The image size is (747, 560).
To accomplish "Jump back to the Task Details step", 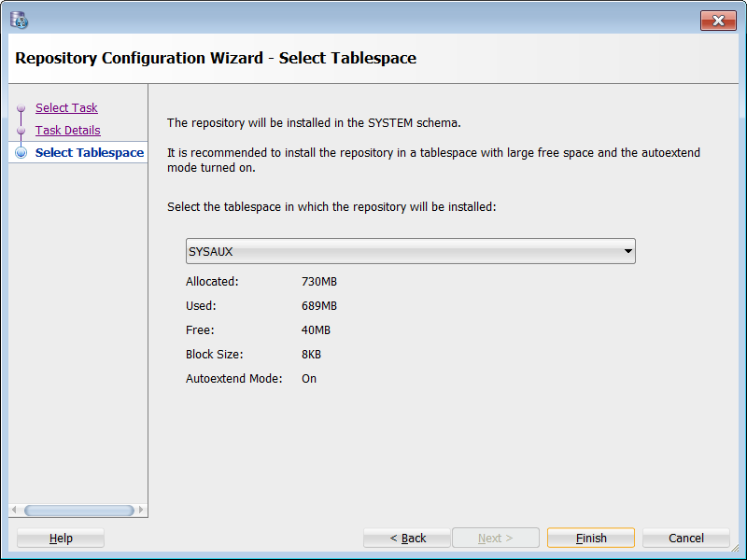I will point(68,131).
